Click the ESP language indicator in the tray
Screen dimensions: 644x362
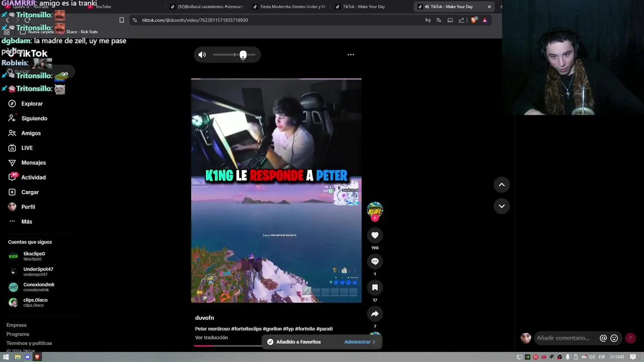tap(602, 357)
